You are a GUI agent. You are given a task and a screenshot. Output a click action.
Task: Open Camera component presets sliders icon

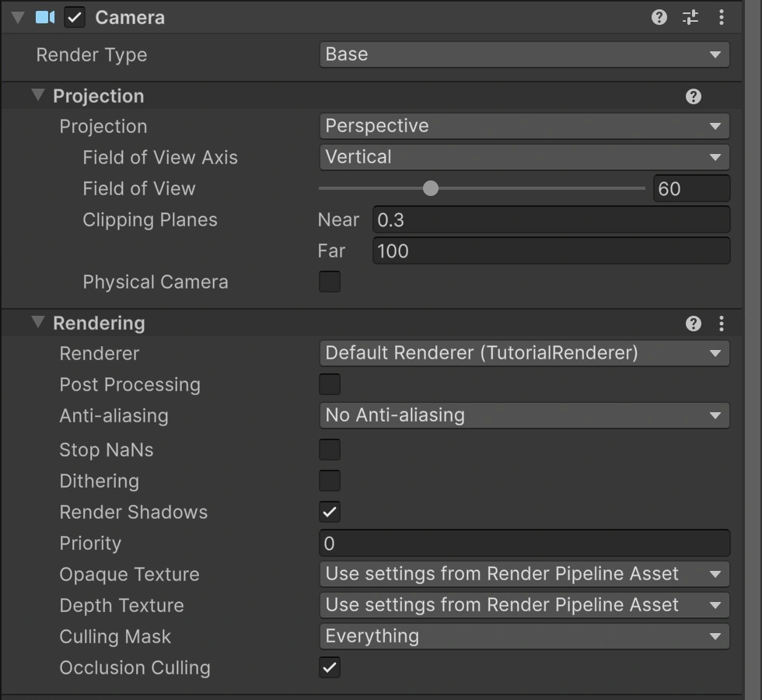690,17
